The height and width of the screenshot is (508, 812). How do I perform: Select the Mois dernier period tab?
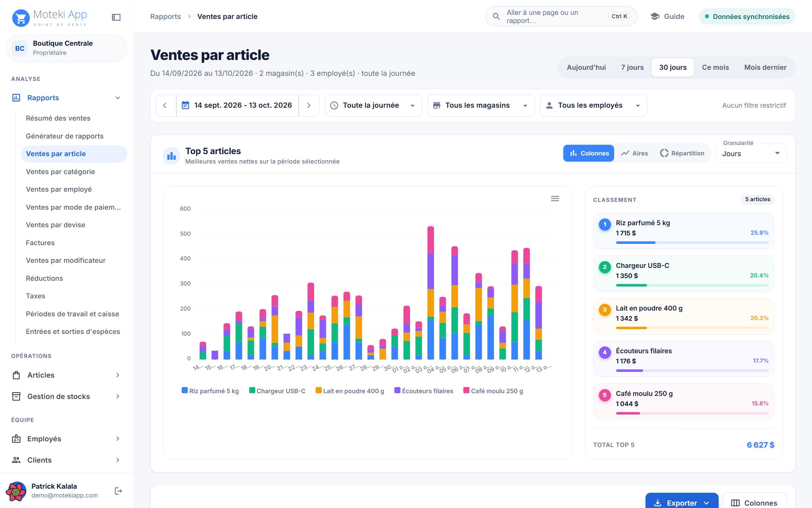click(765, 67)
